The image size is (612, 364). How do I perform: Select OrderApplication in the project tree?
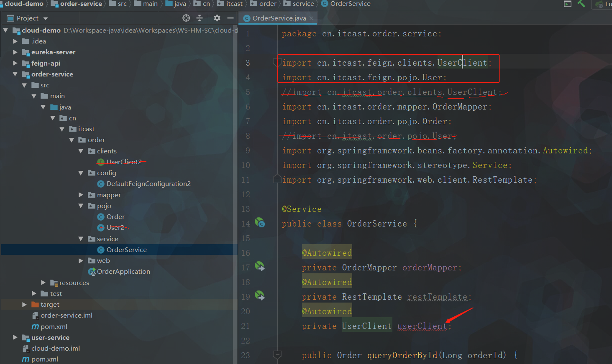click(123, 272)
